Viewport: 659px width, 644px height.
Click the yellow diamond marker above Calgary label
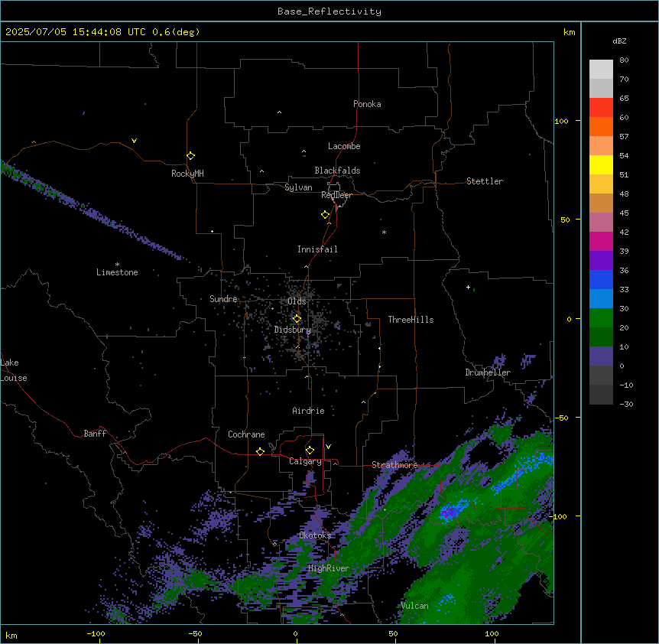310,450
